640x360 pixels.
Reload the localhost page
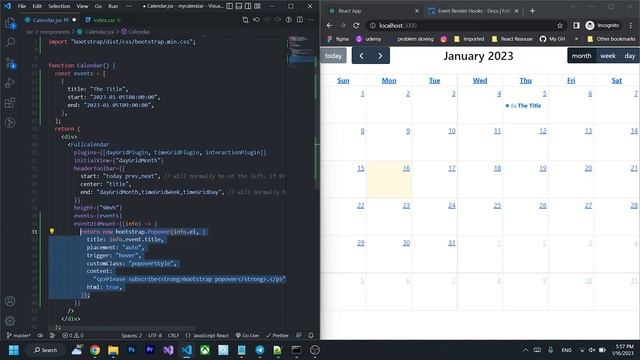[356, 25]
